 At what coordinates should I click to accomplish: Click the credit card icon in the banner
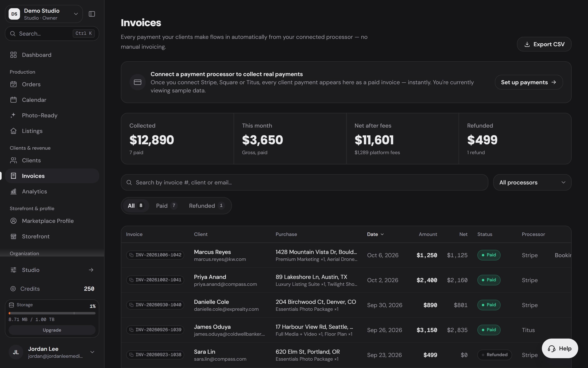click(x=138, y=82)
